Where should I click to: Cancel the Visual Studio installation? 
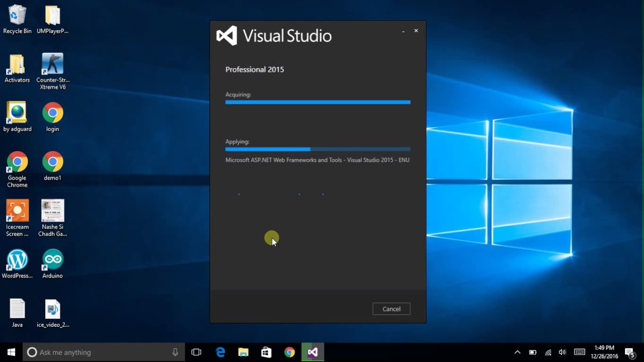(x=391, y=309)
